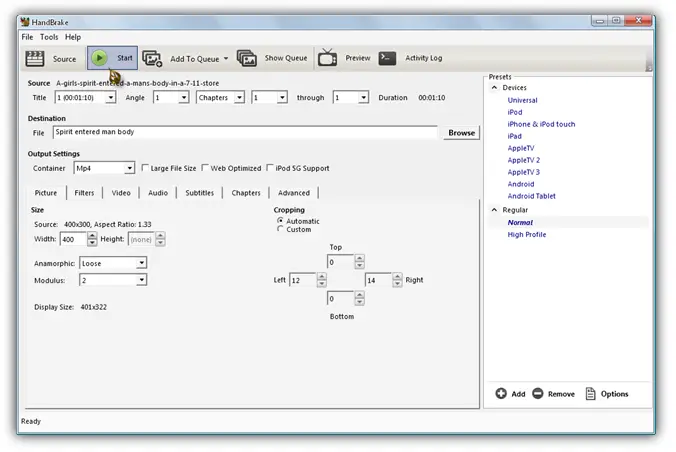Open the Tools menu
The height and width of the screenshot is (452, 676).
[x=49, y=37]
